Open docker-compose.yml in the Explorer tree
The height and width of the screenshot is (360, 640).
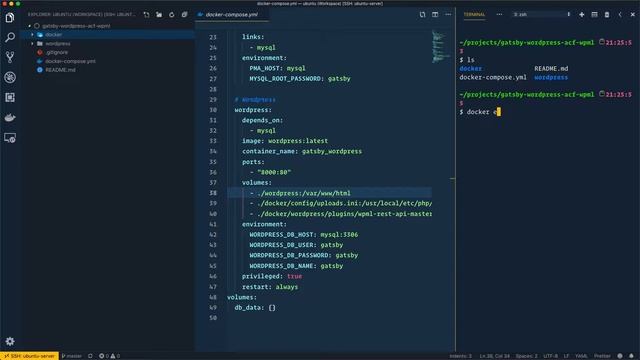[70, 61]
